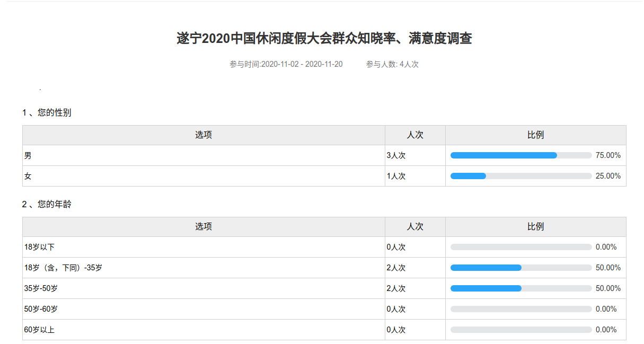644x344 pixels.
Task: Select the question heading 您的年龄
Action: click(47, 205)
